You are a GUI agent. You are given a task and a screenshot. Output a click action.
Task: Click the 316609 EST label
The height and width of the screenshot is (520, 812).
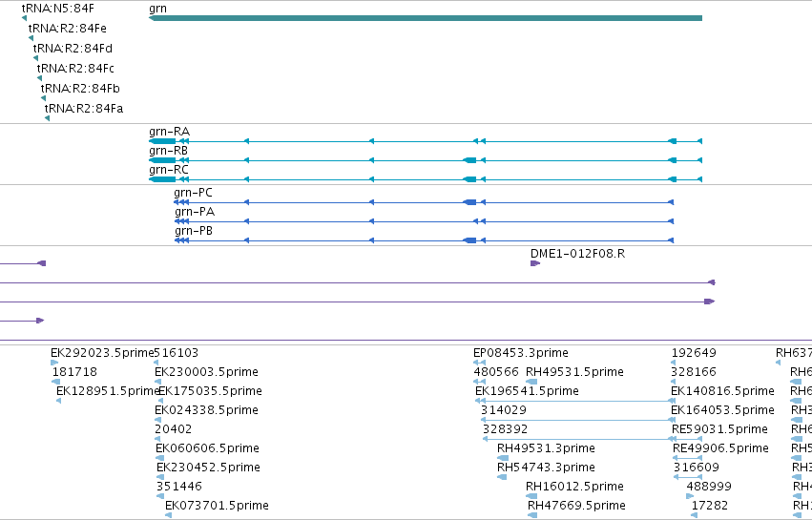click(x=697, y=468)
